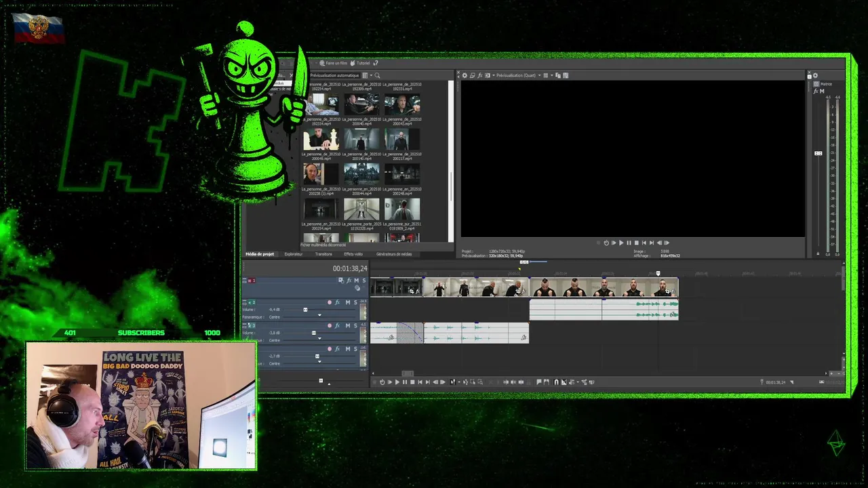The width and height of the screenshot is (868, 488).
Task: Adjust the master bus volume fader
Action: pos(818,153)
